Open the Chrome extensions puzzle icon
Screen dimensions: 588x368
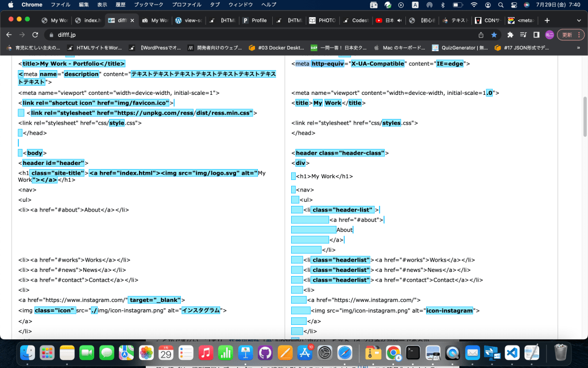[x=509, y=34]
